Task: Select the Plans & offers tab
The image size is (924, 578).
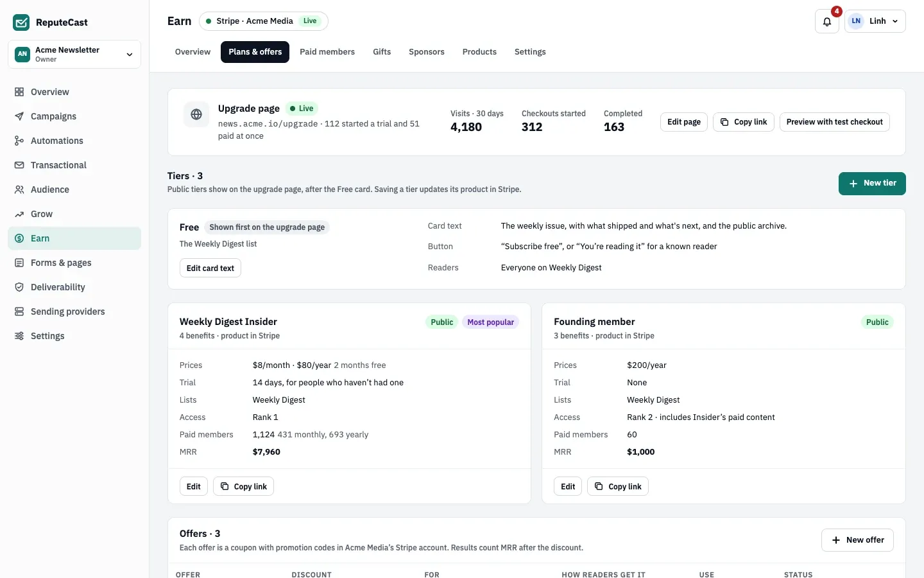Action: click(x=255, y=52)
